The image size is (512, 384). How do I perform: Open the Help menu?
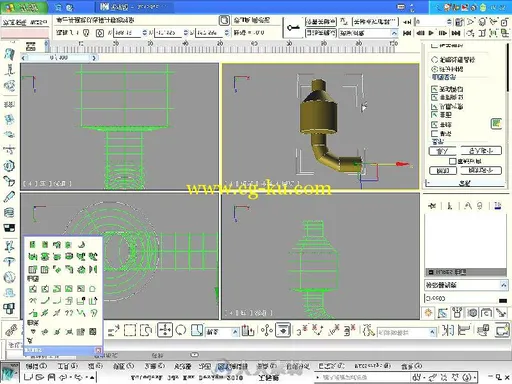[x=412, y=366]
